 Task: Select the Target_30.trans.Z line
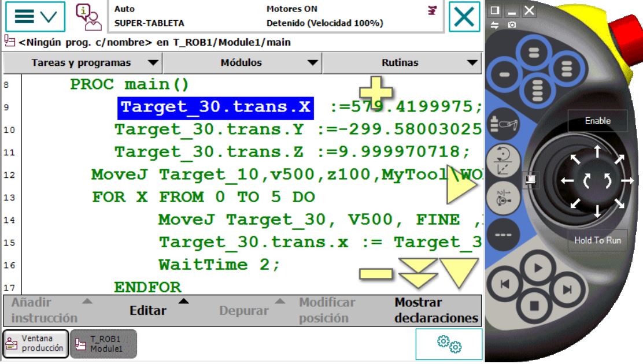(x=292, y=152)
